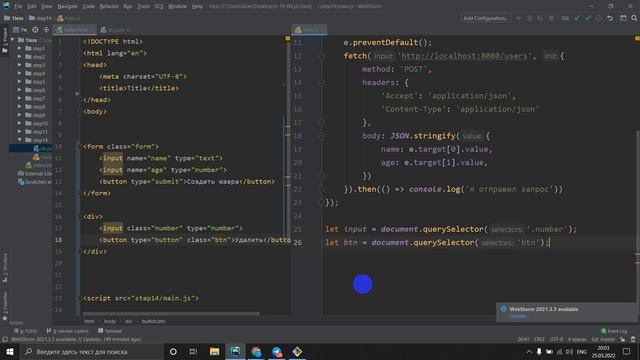Open the Refactor menu

109,7
